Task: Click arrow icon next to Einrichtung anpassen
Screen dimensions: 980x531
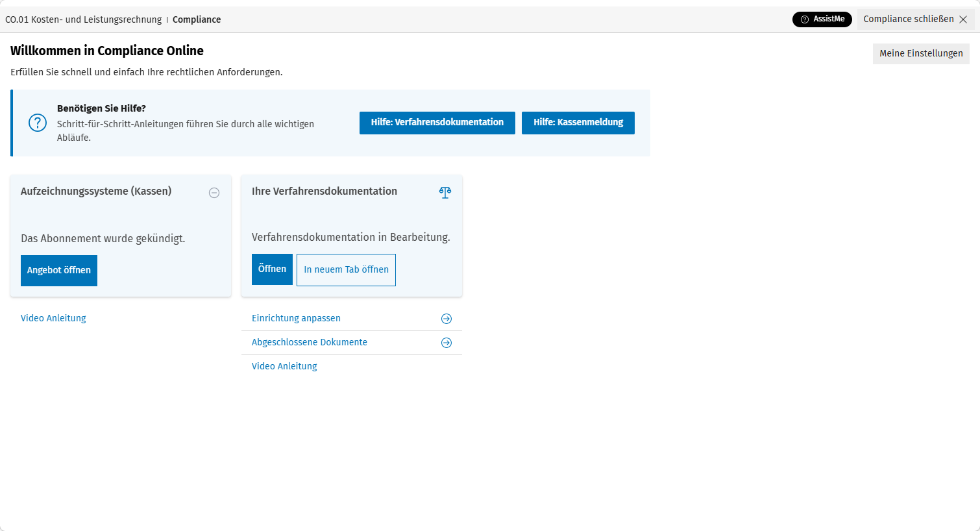Action: point(447,319)
